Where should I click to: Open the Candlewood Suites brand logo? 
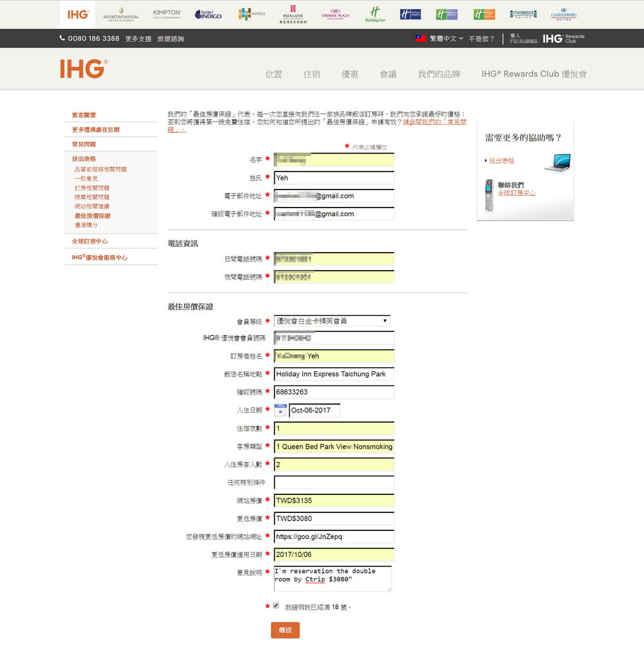click(563, 14)
